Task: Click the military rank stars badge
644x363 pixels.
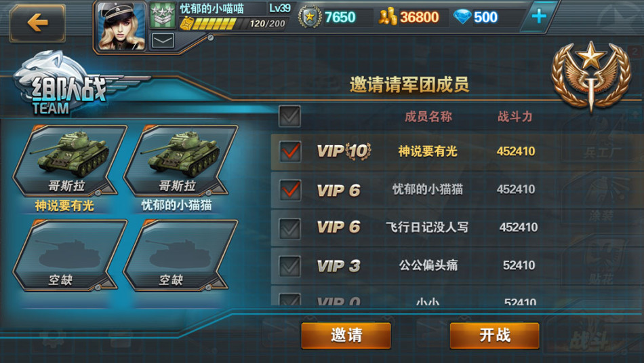Action: (x=162, y=16)
